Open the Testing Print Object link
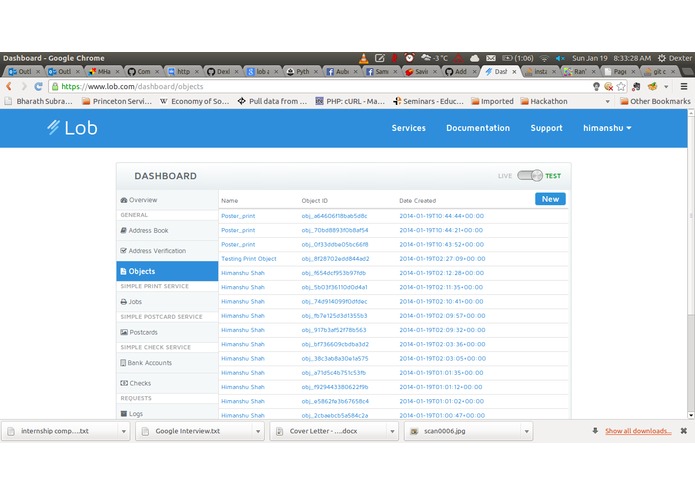This screenshot has height=494, width=695. tap(249, 259)
